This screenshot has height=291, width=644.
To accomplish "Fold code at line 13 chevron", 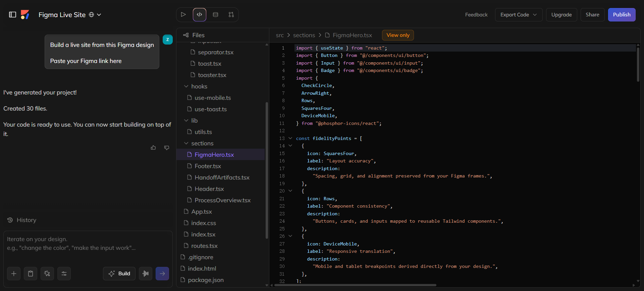I will pos(290,138).
